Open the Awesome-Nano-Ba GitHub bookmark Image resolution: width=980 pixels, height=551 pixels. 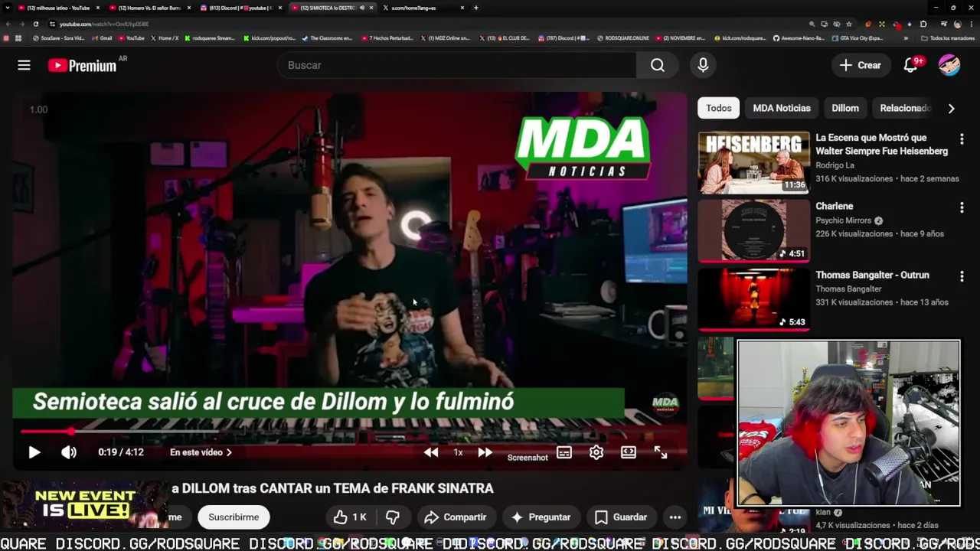pos(799,38)
